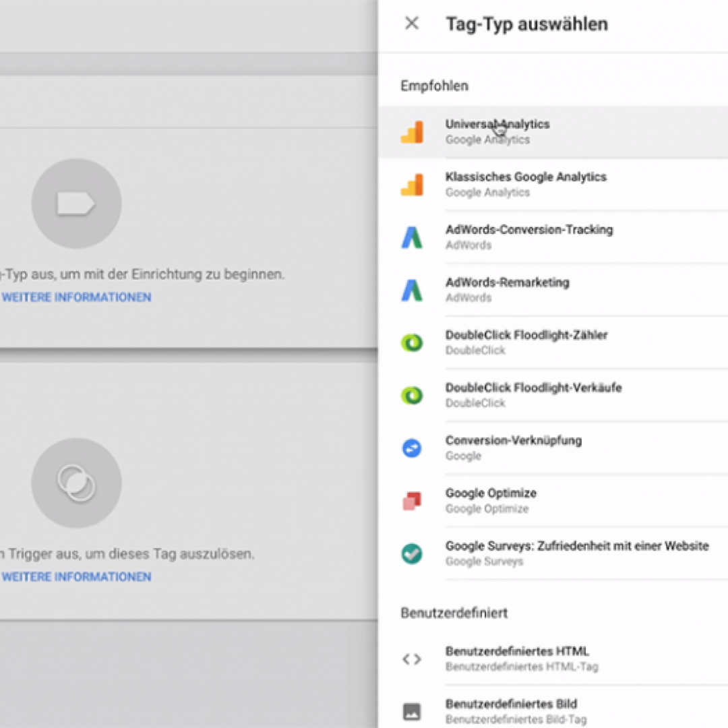Click the AdWords-Remarketing logo icon
This screenshot has height=728, width=728.
click(412, 290)
